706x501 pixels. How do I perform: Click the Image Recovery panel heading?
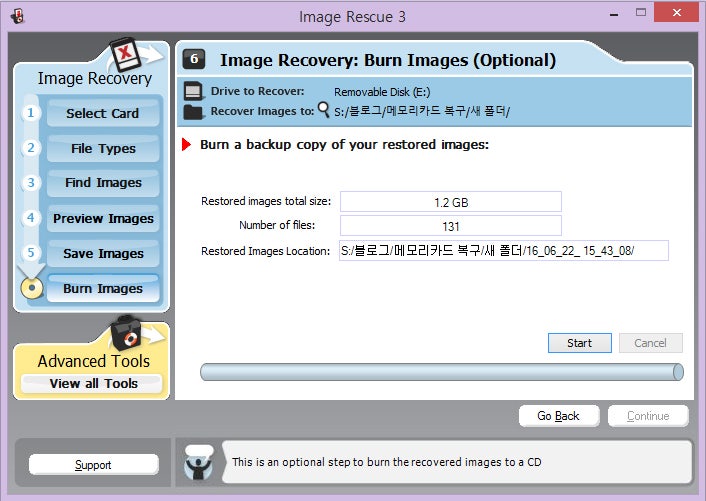point(95,78)
